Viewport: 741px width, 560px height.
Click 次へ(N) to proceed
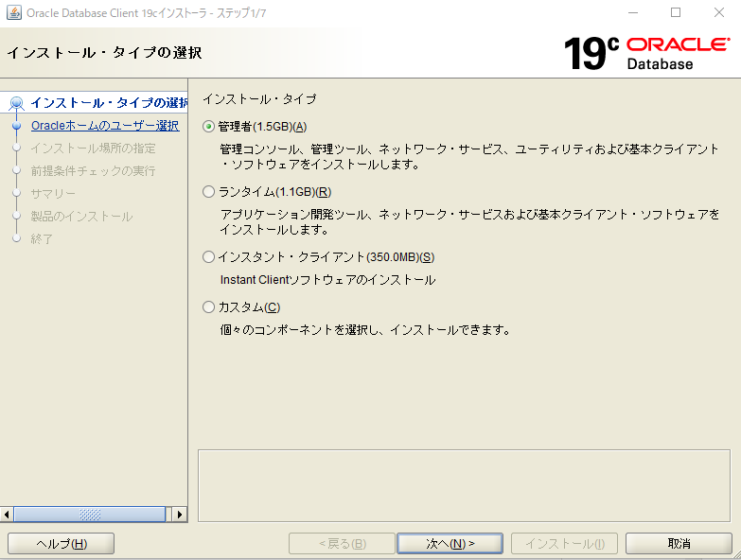450,544
